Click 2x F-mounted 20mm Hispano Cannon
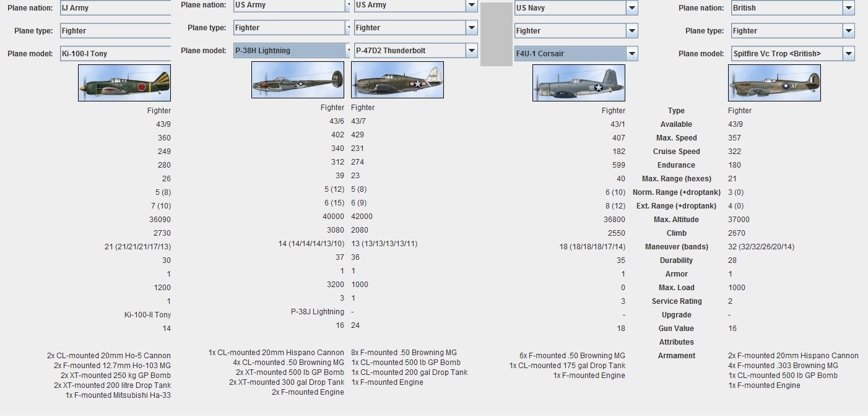Image resolution: width=868 pixels, height=417 pixels. pyautogui.click(x=793, y=356)
